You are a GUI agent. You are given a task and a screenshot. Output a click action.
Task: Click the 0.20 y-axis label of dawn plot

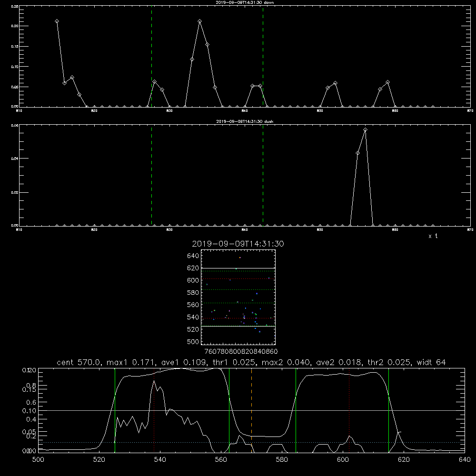[x=15, y=26]
